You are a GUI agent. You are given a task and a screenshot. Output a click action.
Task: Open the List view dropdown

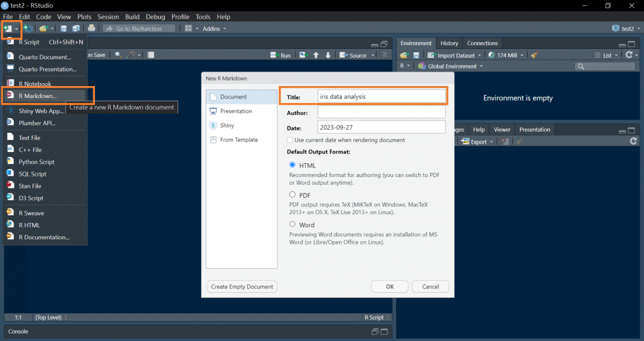[606, 55]
